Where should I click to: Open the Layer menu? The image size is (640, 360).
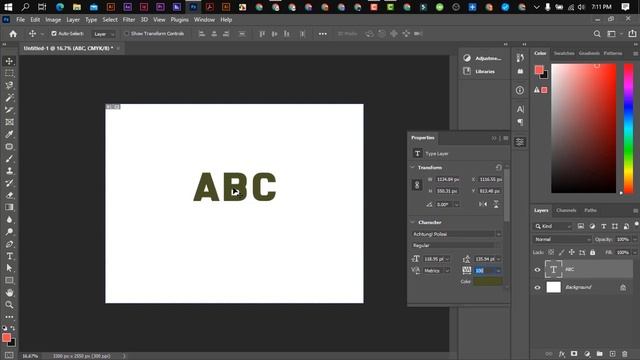(x=73, y=20)
